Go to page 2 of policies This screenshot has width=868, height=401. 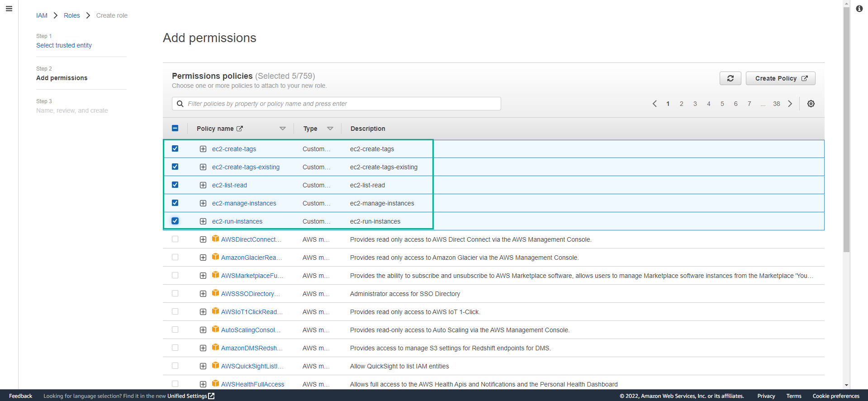point(682,104)
